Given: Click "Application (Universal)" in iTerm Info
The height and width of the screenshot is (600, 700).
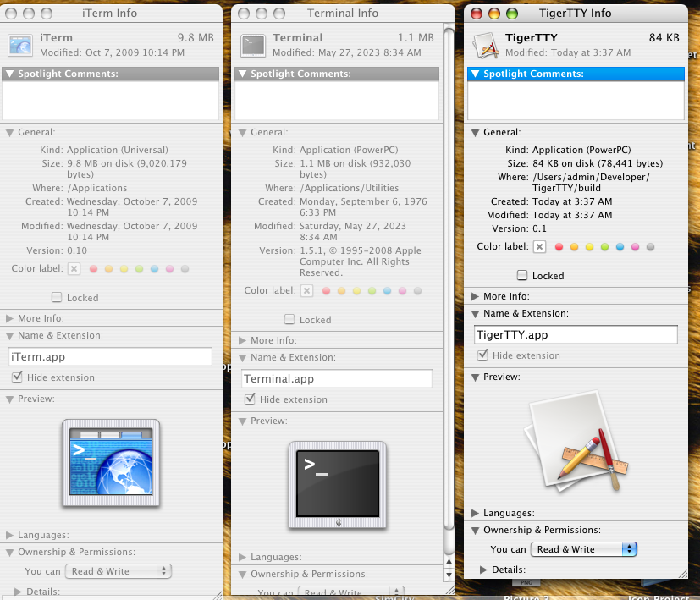Looking at the screenshot, I should tap(118, 150).
